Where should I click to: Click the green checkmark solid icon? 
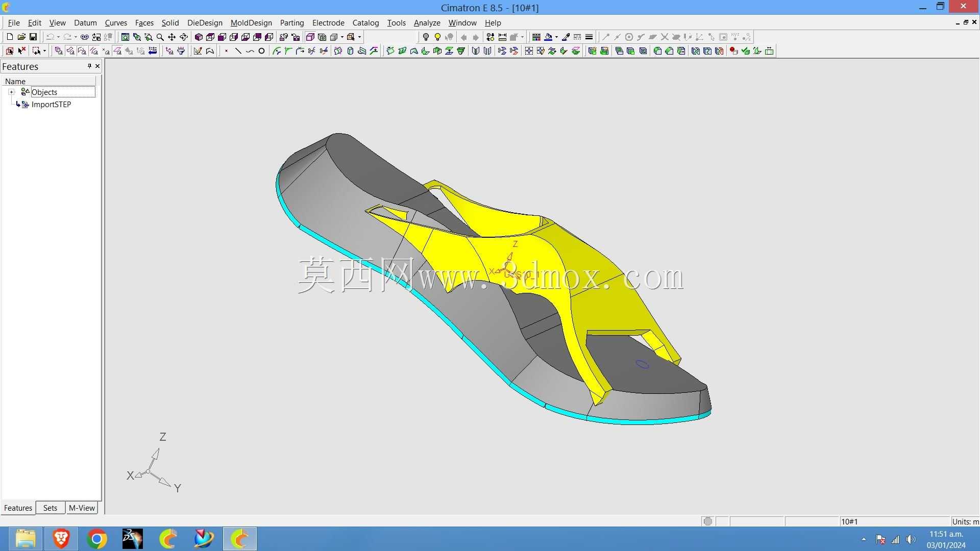tap(745, 51)
